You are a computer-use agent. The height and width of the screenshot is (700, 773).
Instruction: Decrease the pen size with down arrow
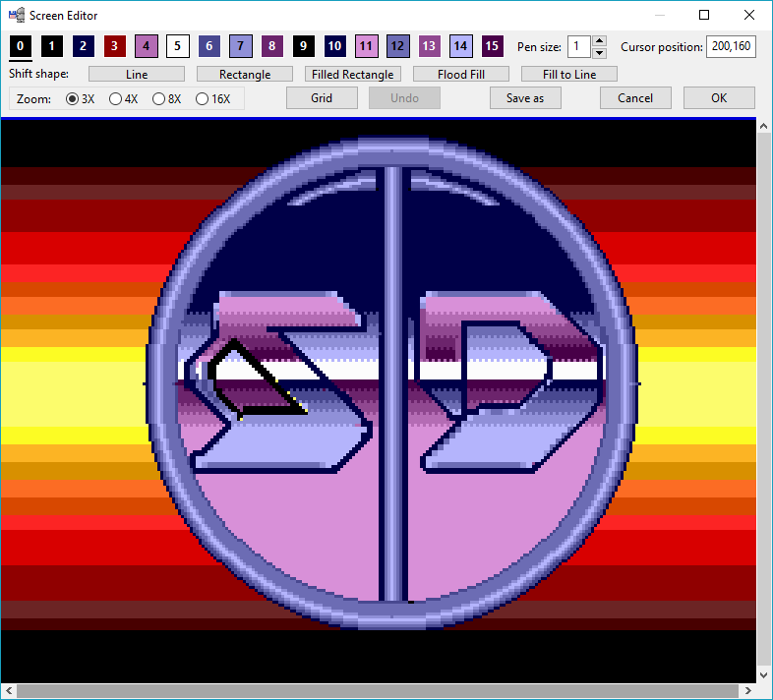600,53
